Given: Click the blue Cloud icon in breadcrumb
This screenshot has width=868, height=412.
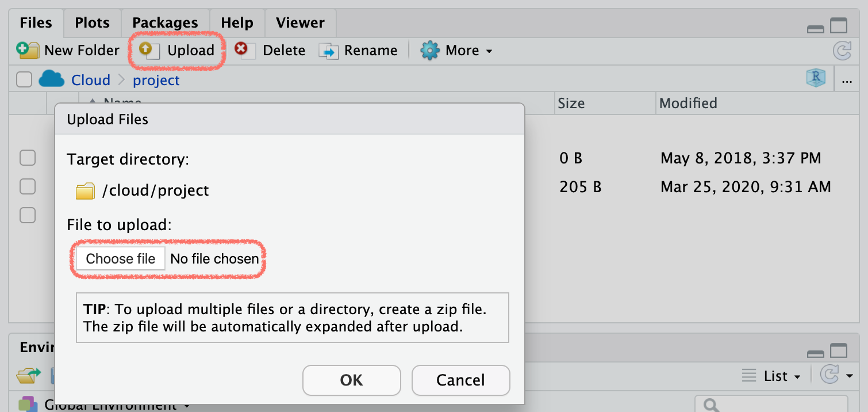Looking at the screenshot, I should click(51, 79).
